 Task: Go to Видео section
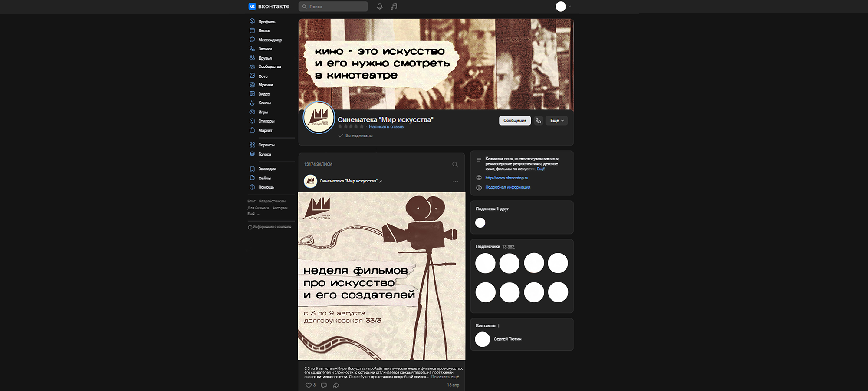[260, 94]
